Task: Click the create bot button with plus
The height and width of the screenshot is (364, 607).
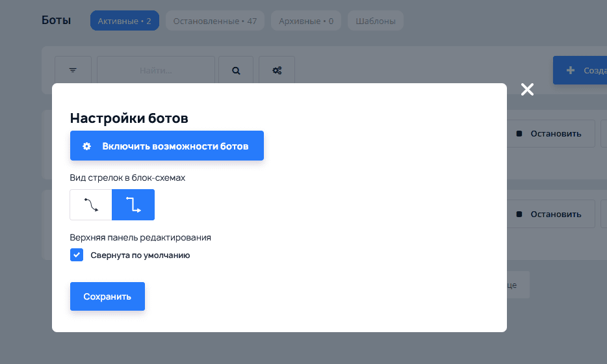Action: 580,70
